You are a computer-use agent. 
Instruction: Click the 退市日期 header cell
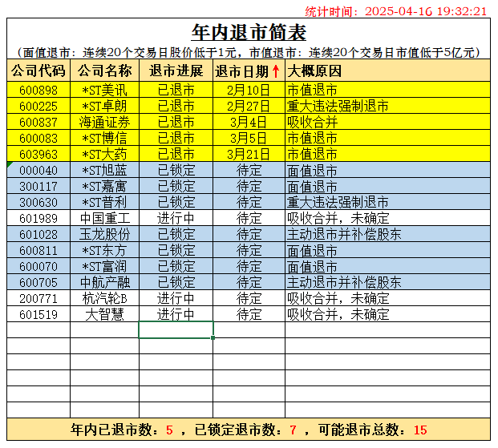pos(249,71)
